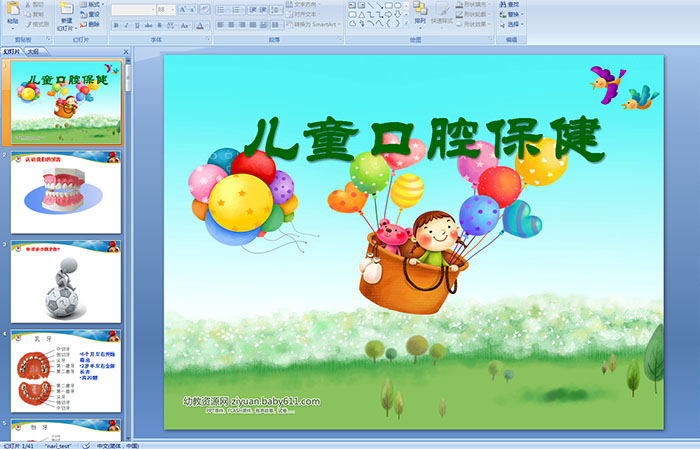Center the paragraph text

click(231, 25)
